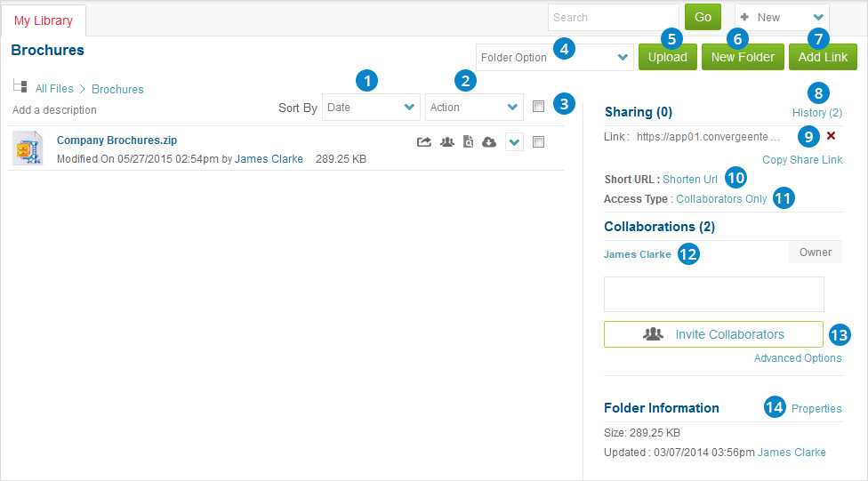Click the Brochures page heading
This screenshot has height=481, width=868.
48,51
